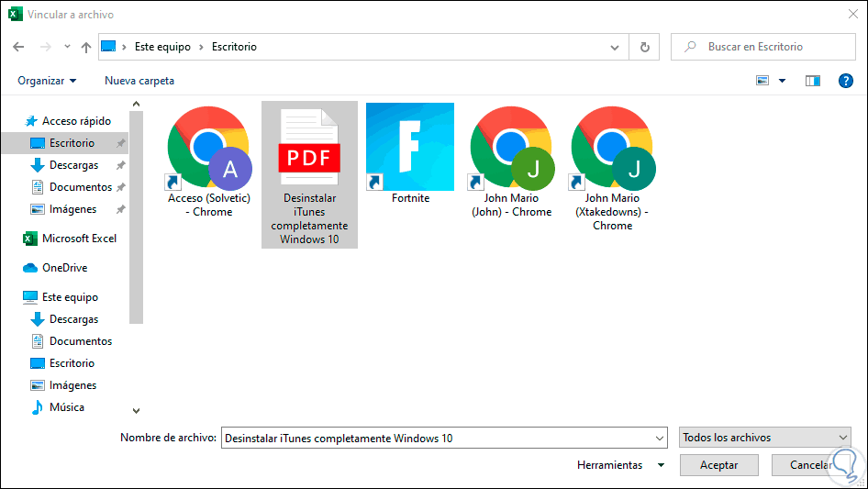Click the 'Nombre de archivo' text field
Viewport: 868px width, 489px height.
438,438
